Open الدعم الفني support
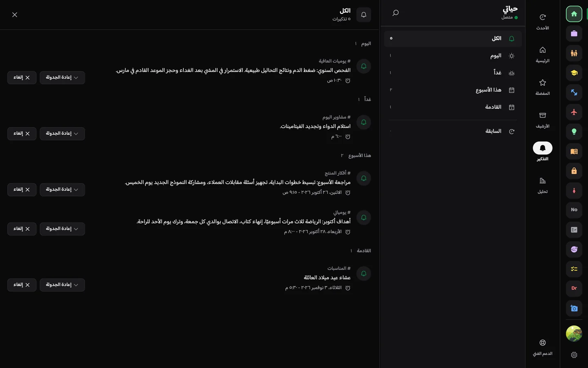 543,347
